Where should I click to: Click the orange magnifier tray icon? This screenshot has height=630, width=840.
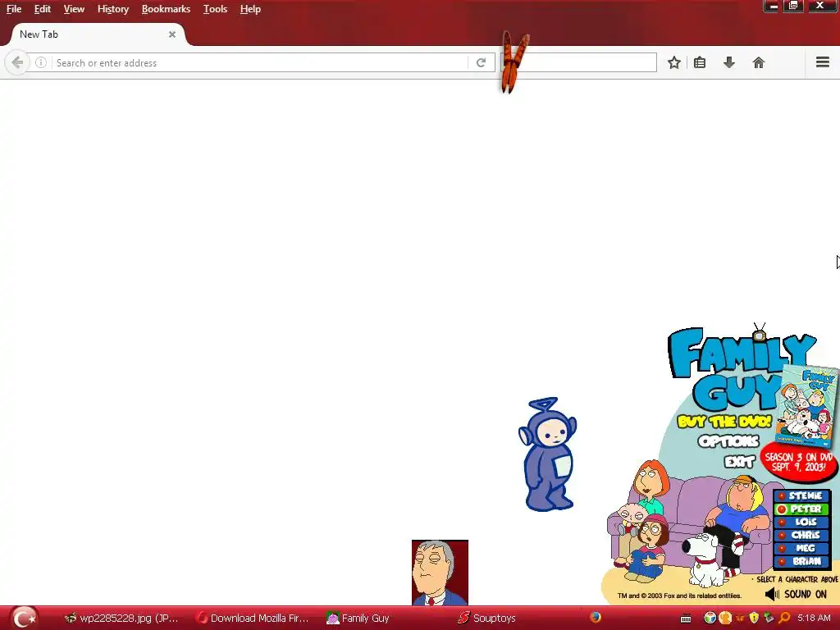coord(784,619)
